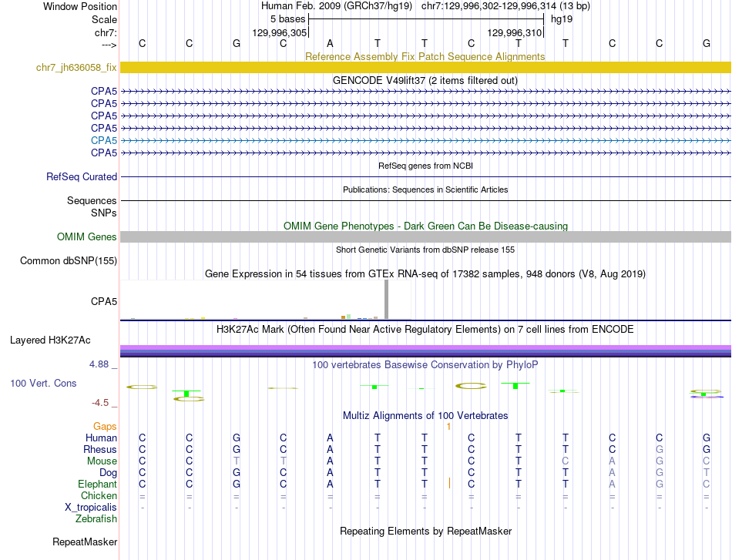Click the OMIM Genes label
This screenshot has width=732, height=560.
tap(86, 236)
